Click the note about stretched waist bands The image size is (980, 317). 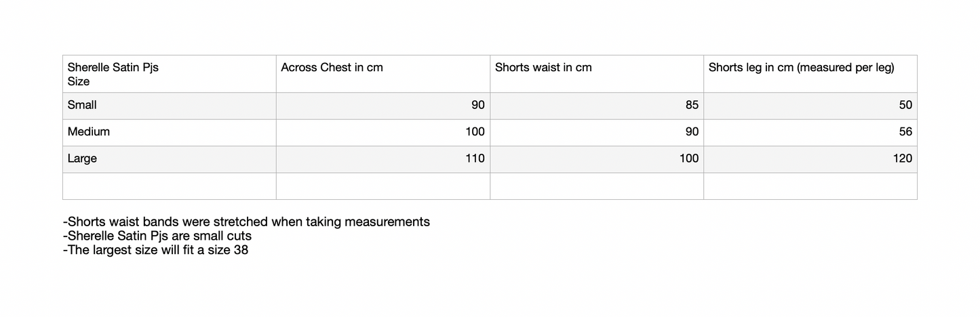coord(246,221)
